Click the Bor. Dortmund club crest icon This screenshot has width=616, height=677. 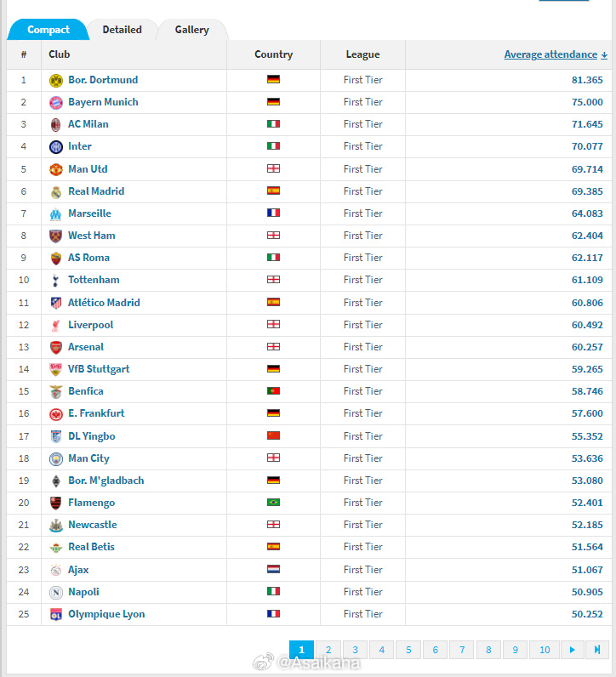click(x=56, y=80)
